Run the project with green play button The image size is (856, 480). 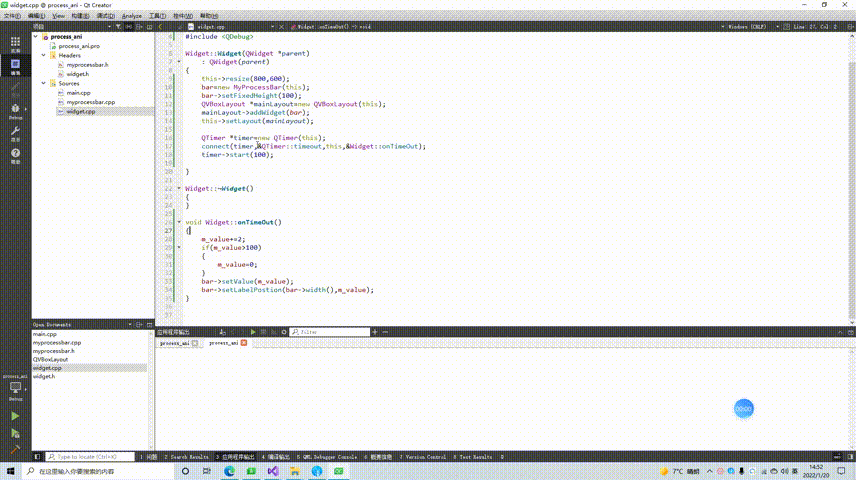[x=15, y=416]
